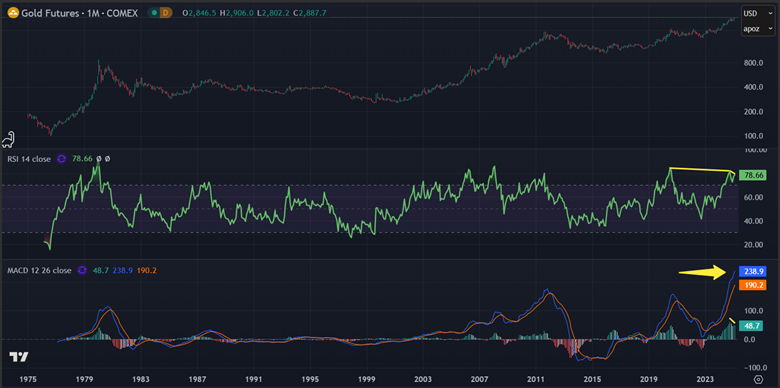This screenshot has width=780, height=388.
Task: Click the 1975 time axis label
Action: tap(28, 379)
